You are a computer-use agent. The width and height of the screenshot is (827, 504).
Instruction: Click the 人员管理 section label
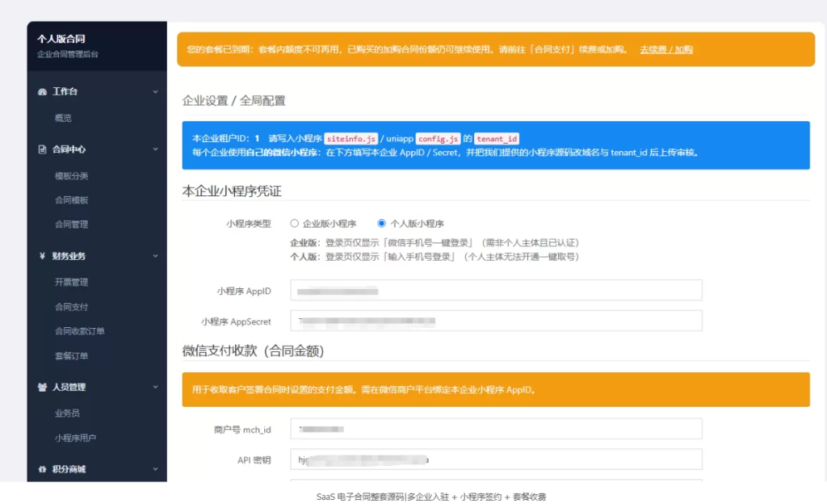point(69,388)
